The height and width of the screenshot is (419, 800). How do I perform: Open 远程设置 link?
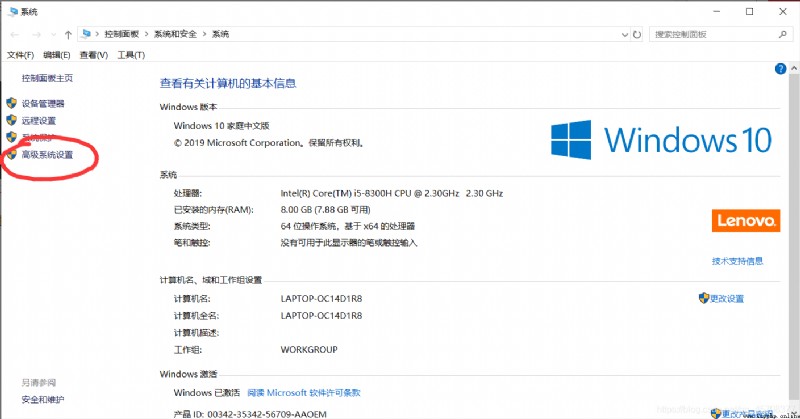(x=39, y=120)
